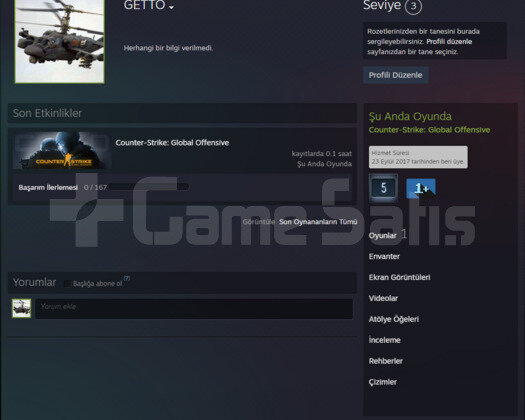The image size is (525, 420).
Task: Click the small avatar beside comment box
Action: click(21, 308)
